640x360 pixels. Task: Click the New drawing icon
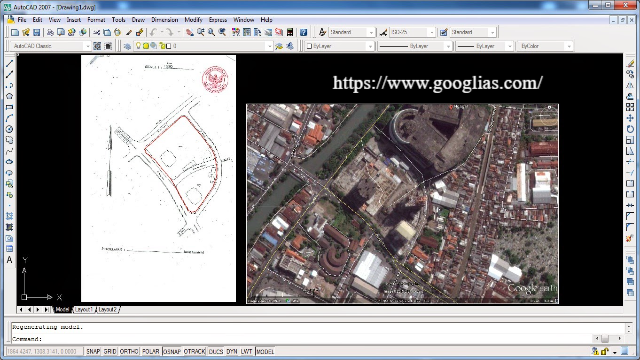tap(15, 32)
